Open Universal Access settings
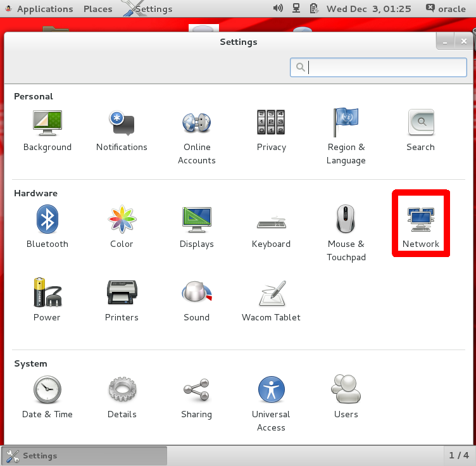476x466 pixels. click(271, 404)
